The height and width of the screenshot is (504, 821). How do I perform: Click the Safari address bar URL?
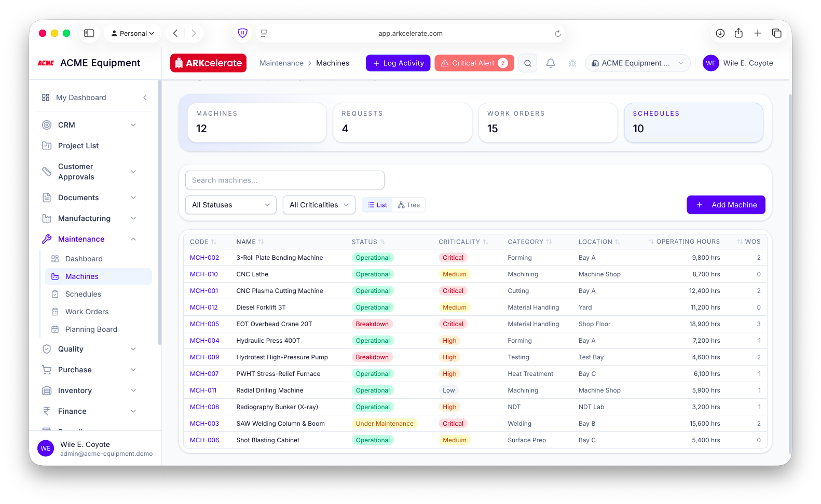410,33
